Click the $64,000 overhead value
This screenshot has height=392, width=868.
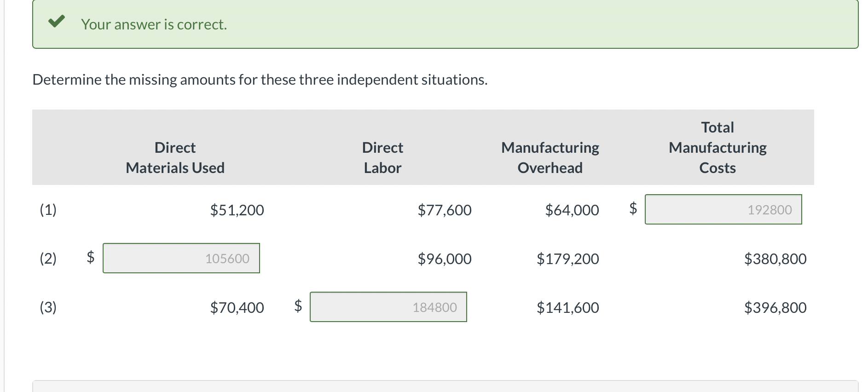coord(572,210)
